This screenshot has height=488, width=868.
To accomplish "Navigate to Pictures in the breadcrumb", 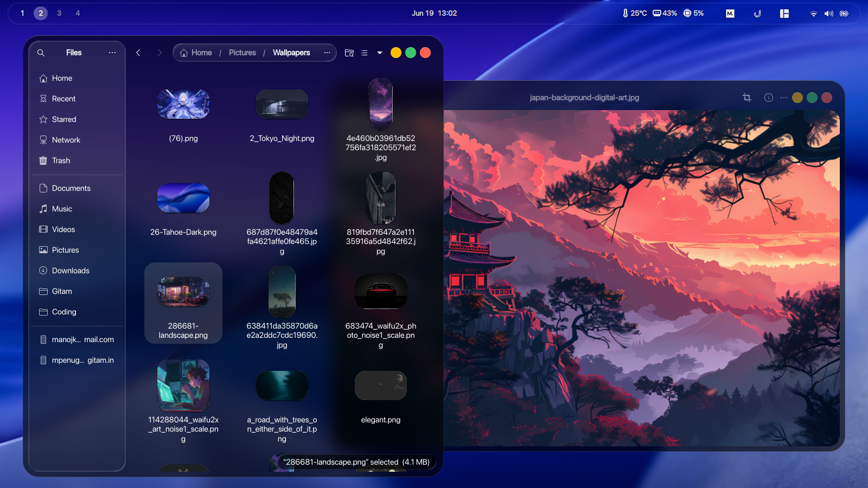I will tap(242, 53).
